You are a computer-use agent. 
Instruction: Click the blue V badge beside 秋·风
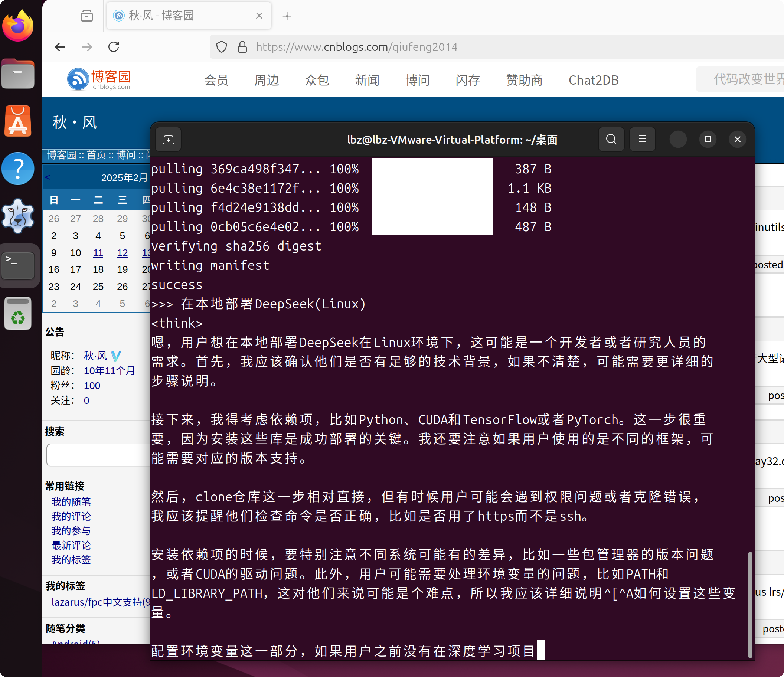point(116,356)
